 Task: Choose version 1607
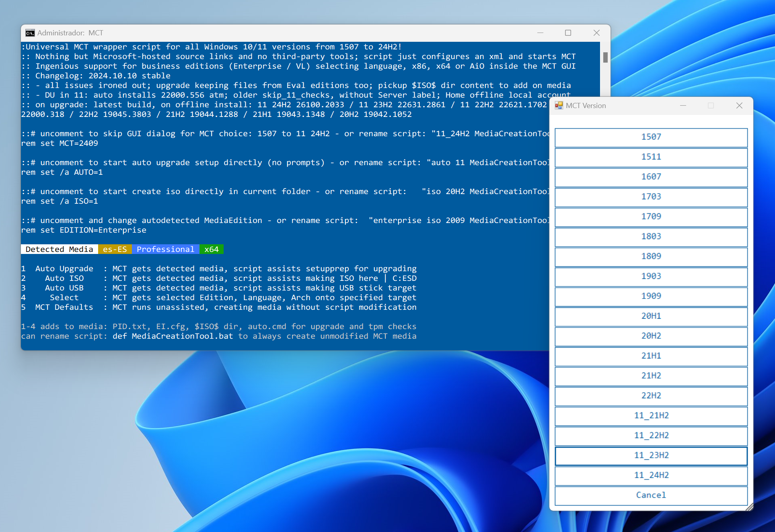click(651, 177)
